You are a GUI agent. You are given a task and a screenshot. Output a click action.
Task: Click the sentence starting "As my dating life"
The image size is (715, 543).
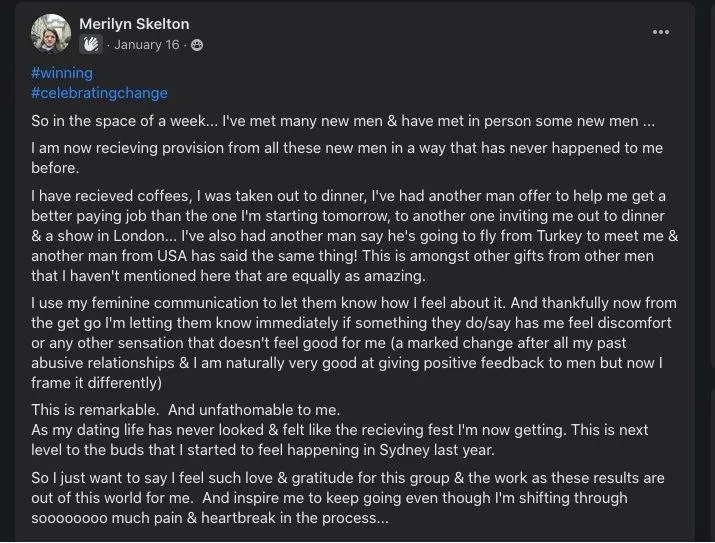coord(340,440)
